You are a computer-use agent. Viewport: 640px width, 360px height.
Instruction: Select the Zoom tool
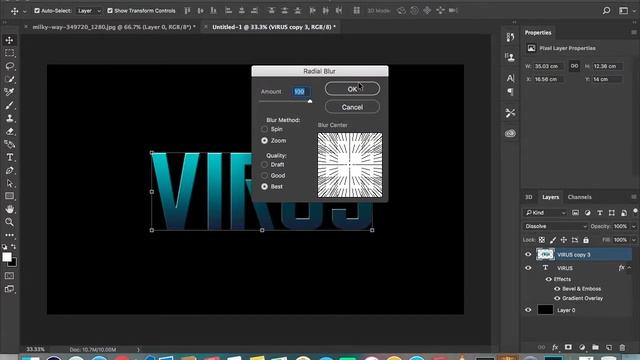coord(9,222)
